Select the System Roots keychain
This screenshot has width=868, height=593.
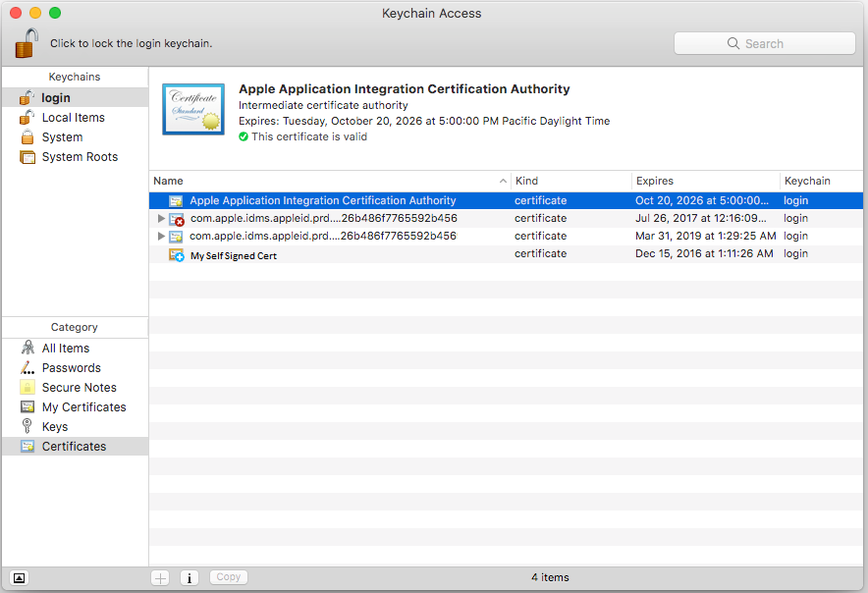point(79,157)
